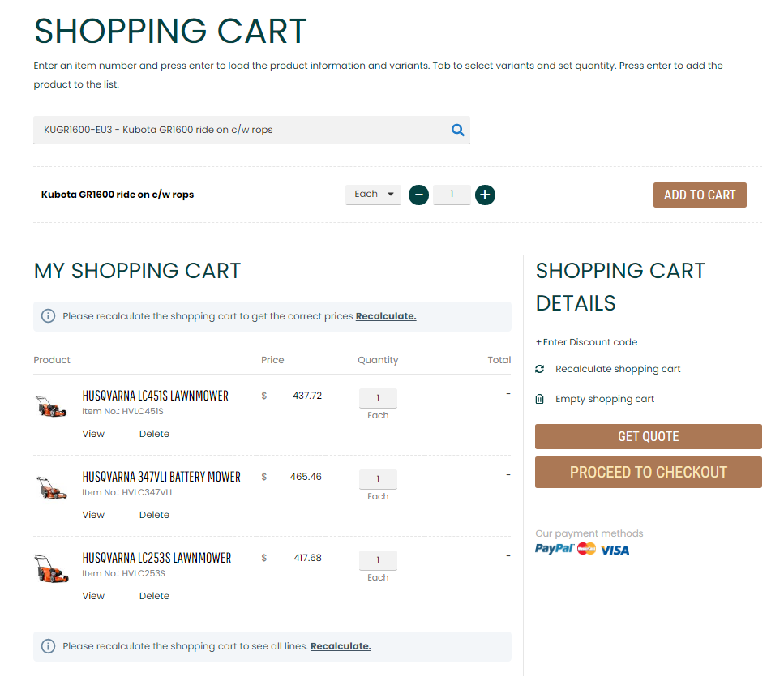The image size is (784, 677).
Task: Expand Enter Discount code
Action: tap(586, 342)
